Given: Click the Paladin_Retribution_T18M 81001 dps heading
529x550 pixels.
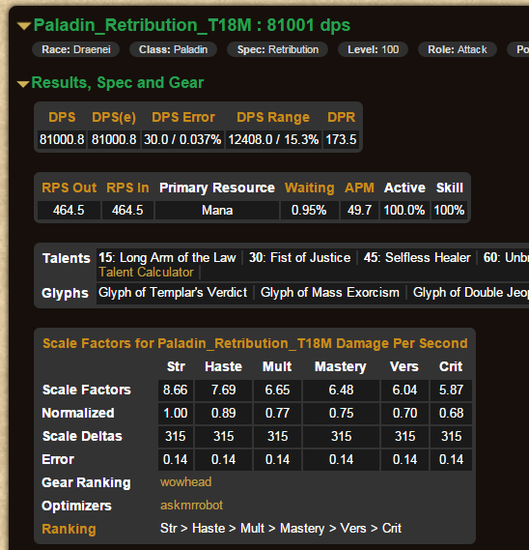Looking at the screenshot, I should tap(192, 25).
